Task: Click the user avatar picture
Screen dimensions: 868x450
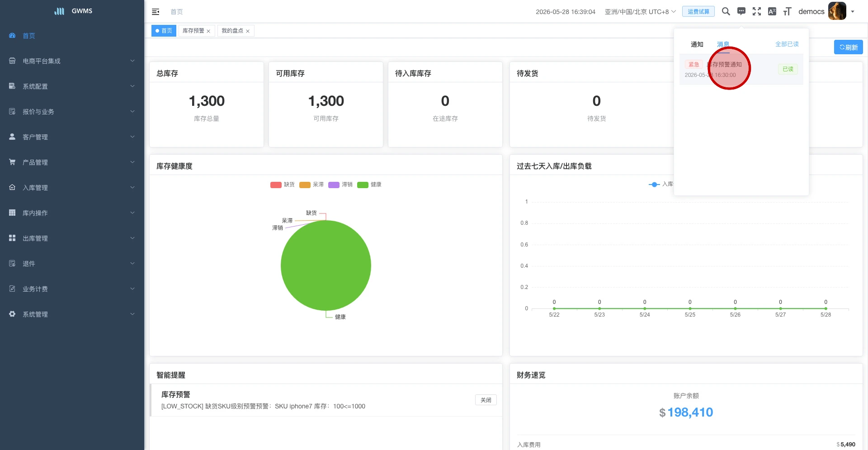Action: point(837,11)
